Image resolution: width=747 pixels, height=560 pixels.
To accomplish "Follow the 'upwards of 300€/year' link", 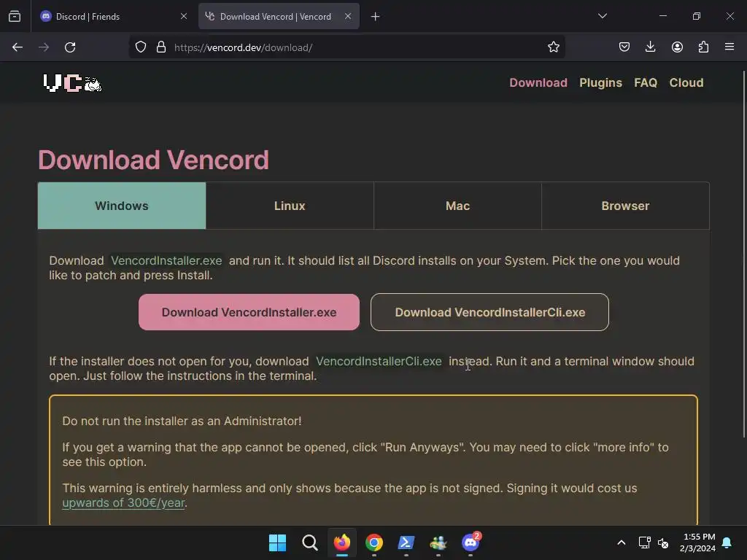I will pos(123,503).
